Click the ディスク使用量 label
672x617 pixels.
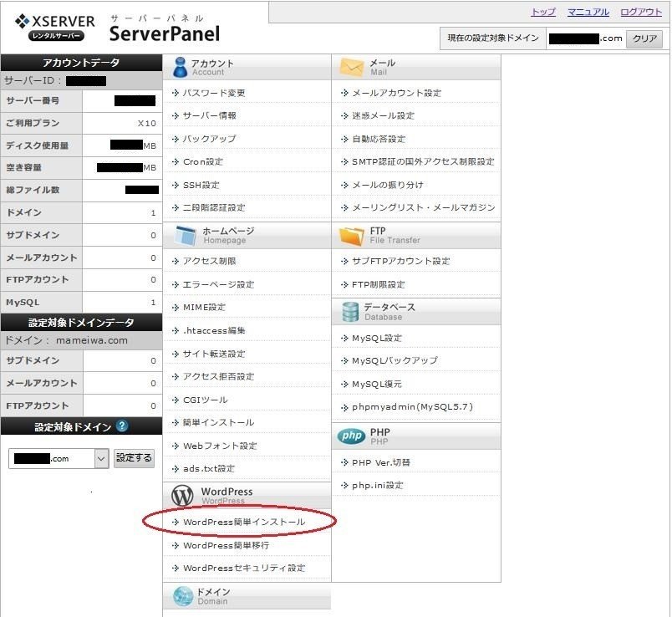click(x=38, y=145)
